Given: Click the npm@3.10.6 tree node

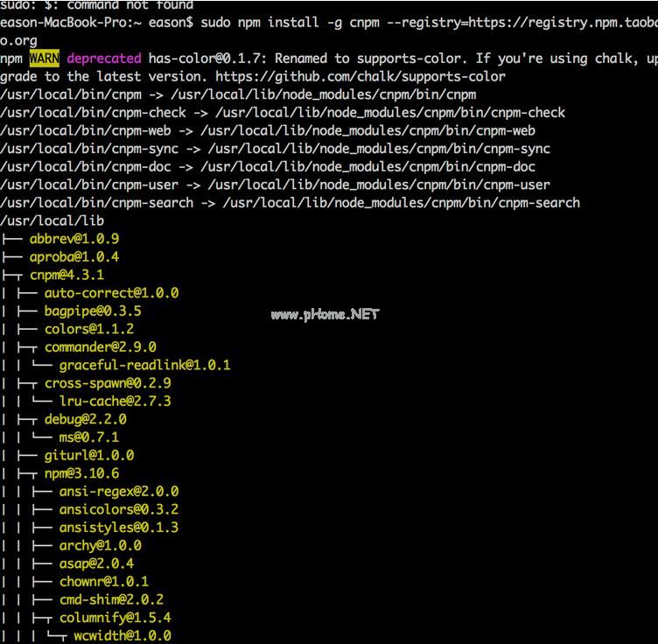Looking at the screenshot, I should (81, 473).
